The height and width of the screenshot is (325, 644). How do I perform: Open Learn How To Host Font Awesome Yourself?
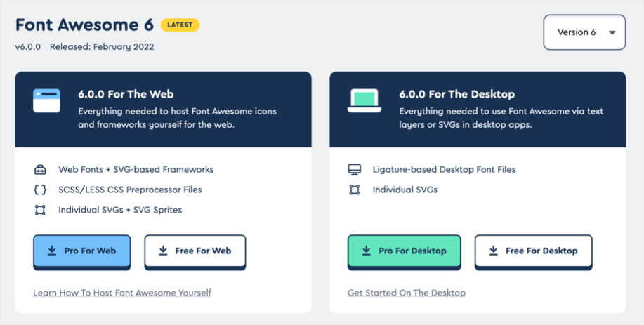pyautogui.click(x=122, y=293)
